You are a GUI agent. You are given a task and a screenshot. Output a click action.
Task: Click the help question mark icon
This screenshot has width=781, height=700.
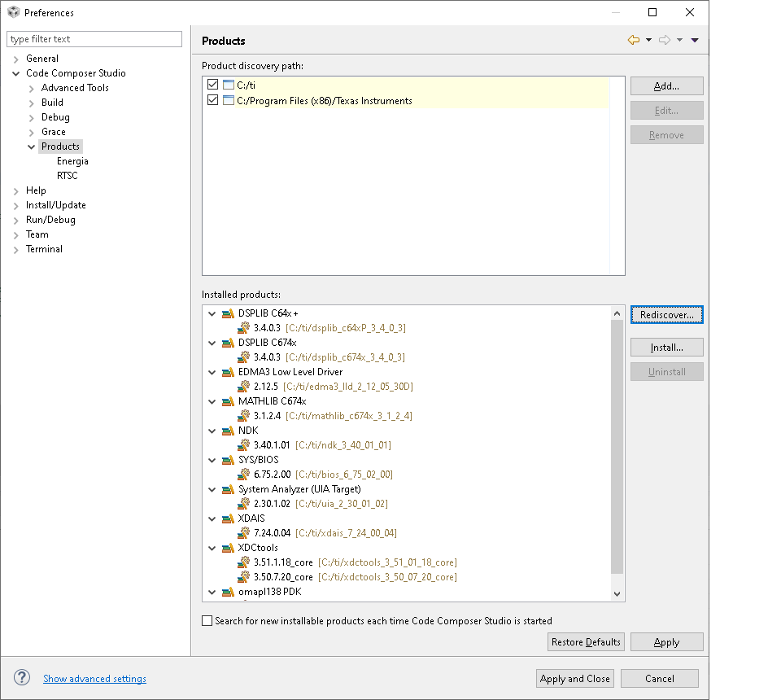[22, 677]
